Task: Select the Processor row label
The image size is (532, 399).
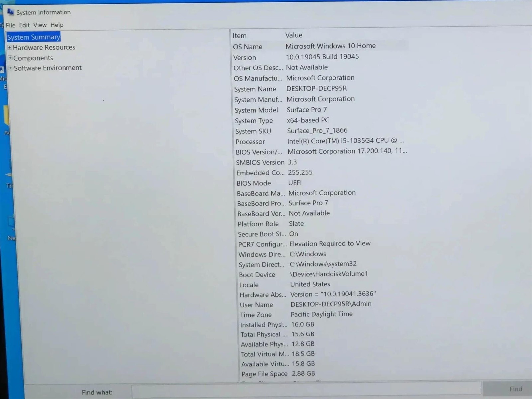Action: click(x=250, y=142)
